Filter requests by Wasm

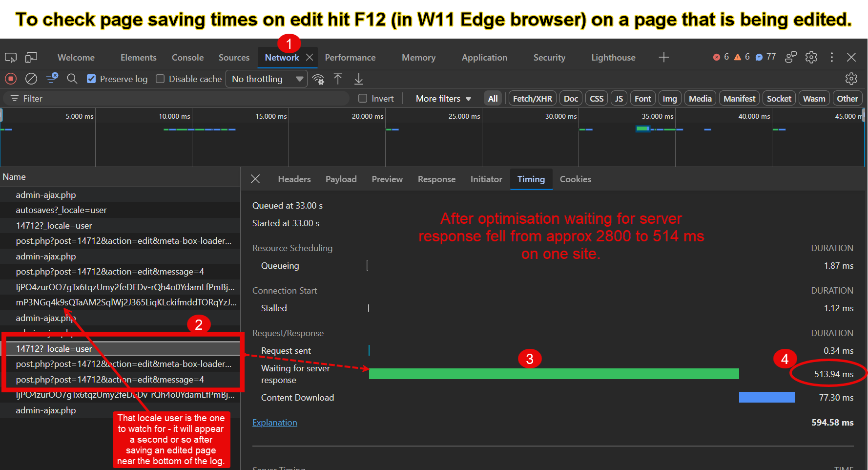(x=814, y=99)
